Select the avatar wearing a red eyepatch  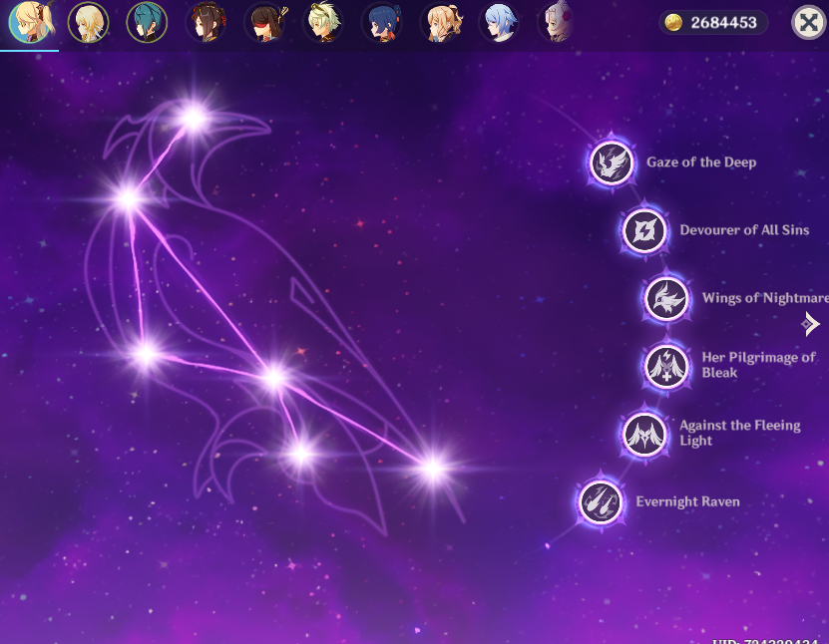click(x=265, y=23)
